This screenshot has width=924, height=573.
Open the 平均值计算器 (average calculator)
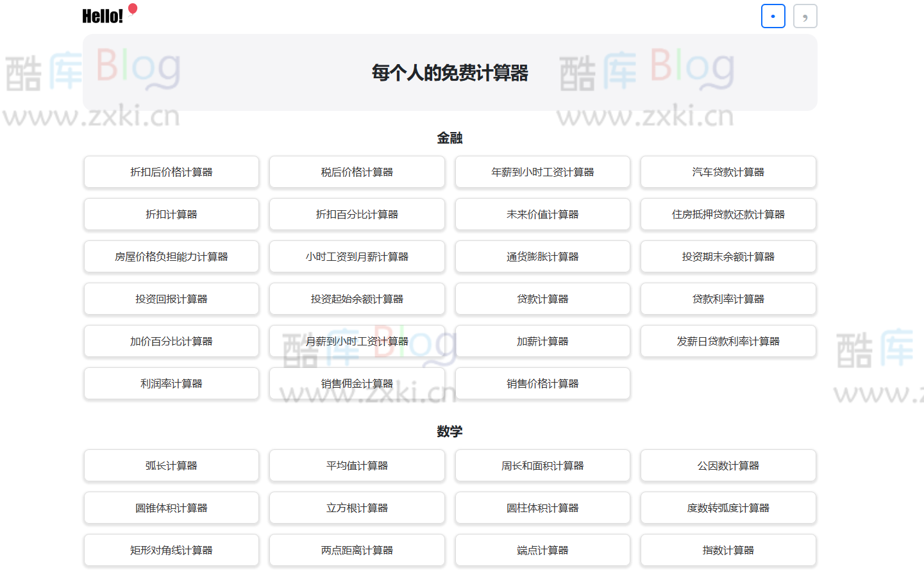357,465
